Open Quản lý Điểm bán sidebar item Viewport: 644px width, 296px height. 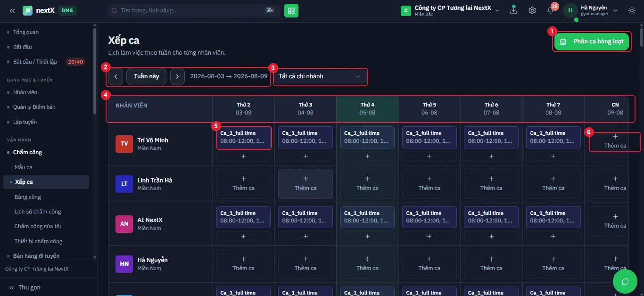pos(34,107)
